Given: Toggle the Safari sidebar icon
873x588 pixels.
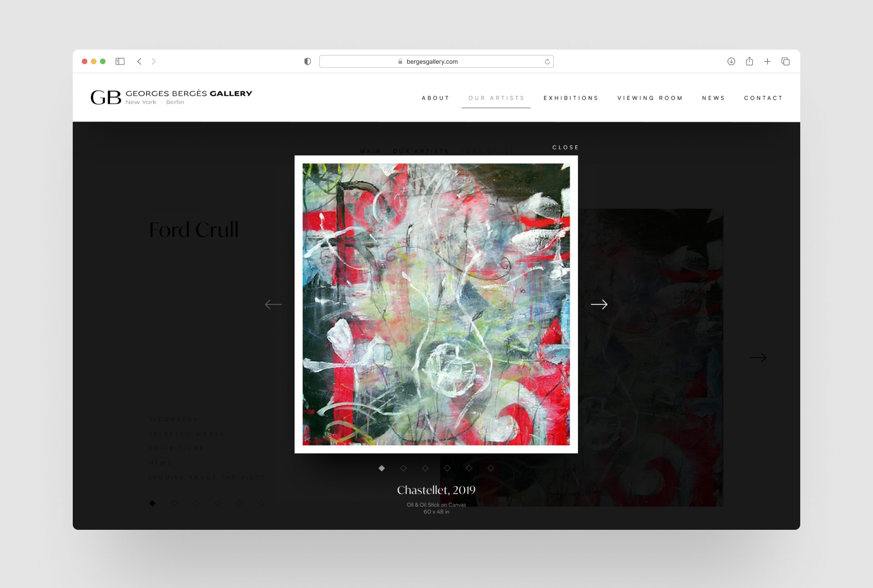Looking at the screenshot, I should point(120,61).
